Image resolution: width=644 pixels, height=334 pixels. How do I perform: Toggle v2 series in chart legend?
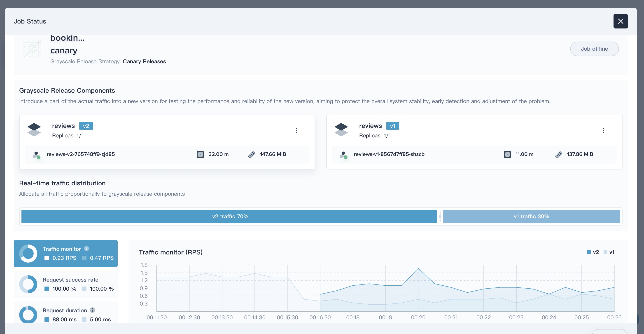pos(593,252)
